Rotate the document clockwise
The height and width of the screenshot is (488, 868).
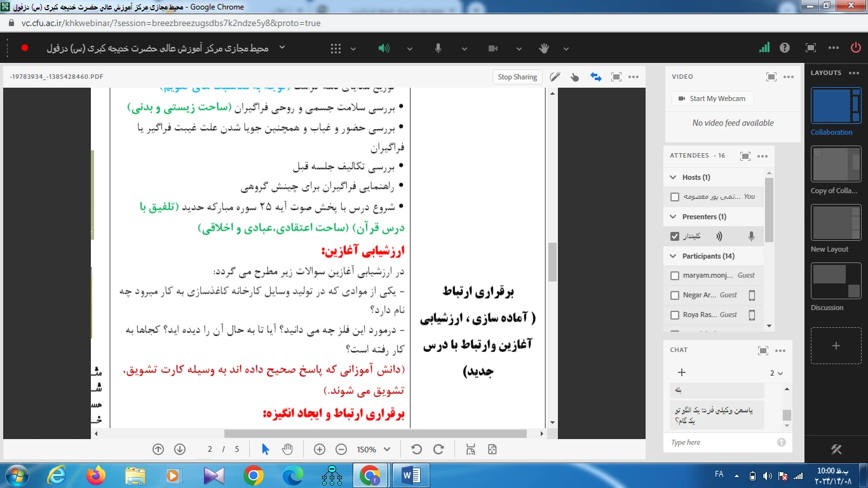coord(438,449)
